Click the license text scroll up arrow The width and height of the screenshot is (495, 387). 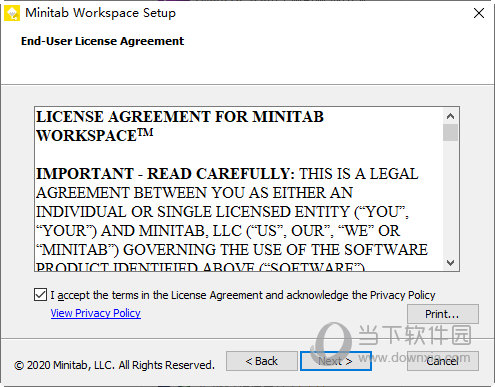450,116
